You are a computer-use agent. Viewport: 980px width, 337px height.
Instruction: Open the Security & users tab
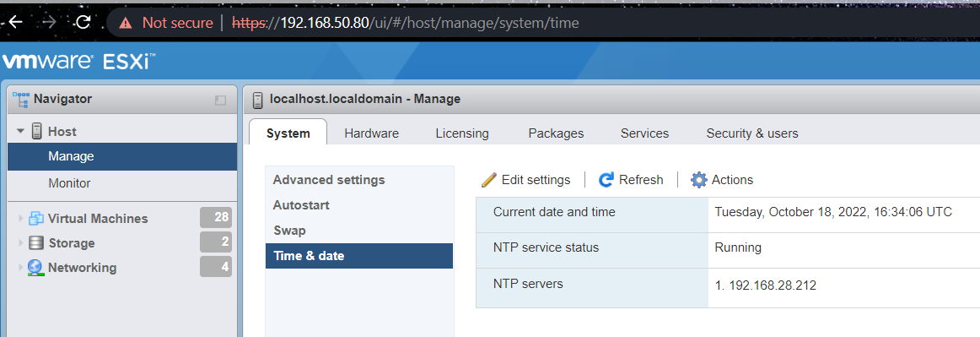[x=752, y=133]
